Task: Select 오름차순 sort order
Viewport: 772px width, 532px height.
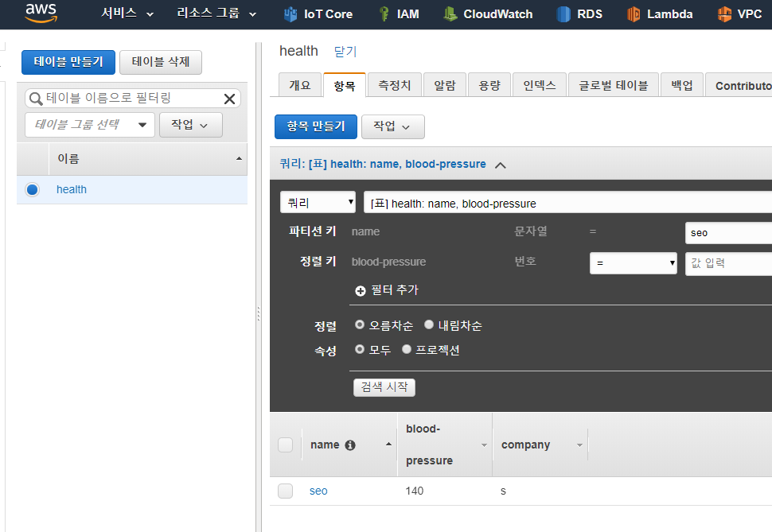Action: [x=360, y=324]
